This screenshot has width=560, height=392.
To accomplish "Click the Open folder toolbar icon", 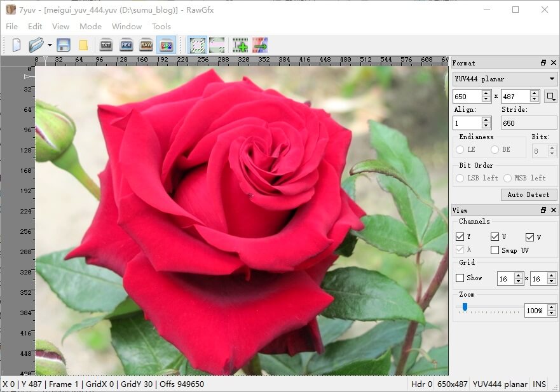I will (x=36, y=45).
